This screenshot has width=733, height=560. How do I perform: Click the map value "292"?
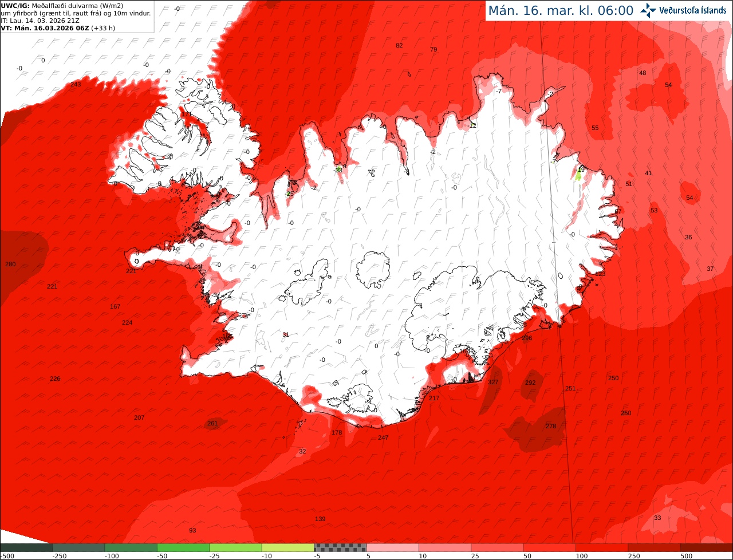click(x=530, y=382)
